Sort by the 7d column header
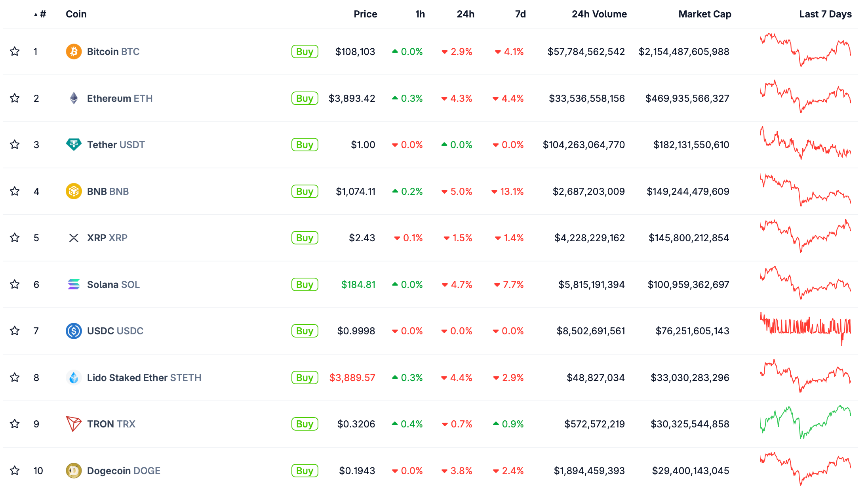Image resolution: width=868 pixels, height=492 pixels. click(520, 14)
